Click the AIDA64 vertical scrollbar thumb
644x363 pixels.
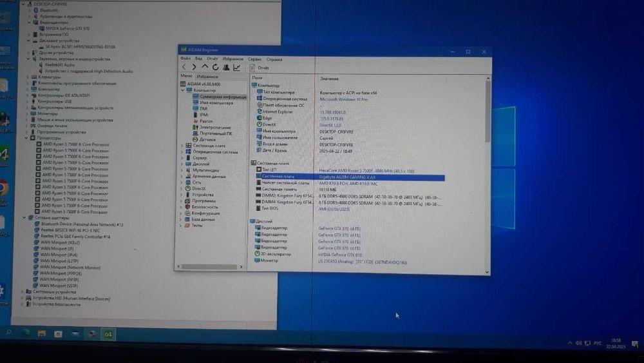click(488, 111)
